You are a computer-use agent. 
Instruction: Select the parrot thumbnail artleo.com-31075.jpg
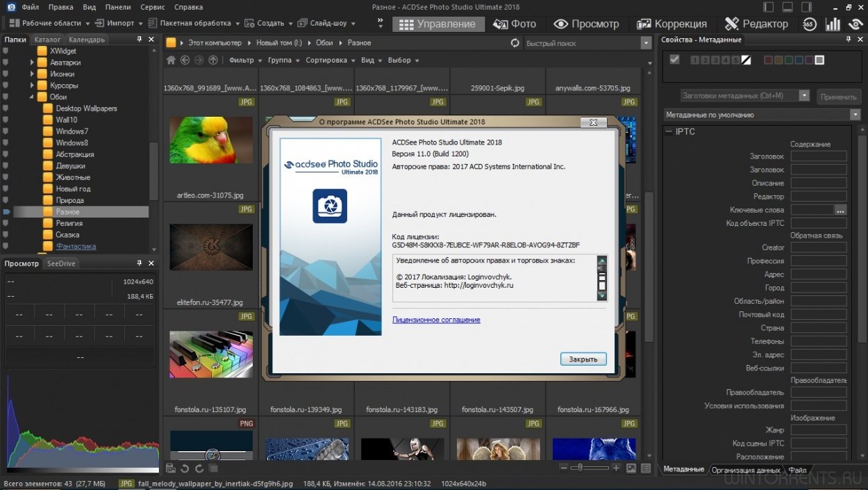(x=210, y=140)
